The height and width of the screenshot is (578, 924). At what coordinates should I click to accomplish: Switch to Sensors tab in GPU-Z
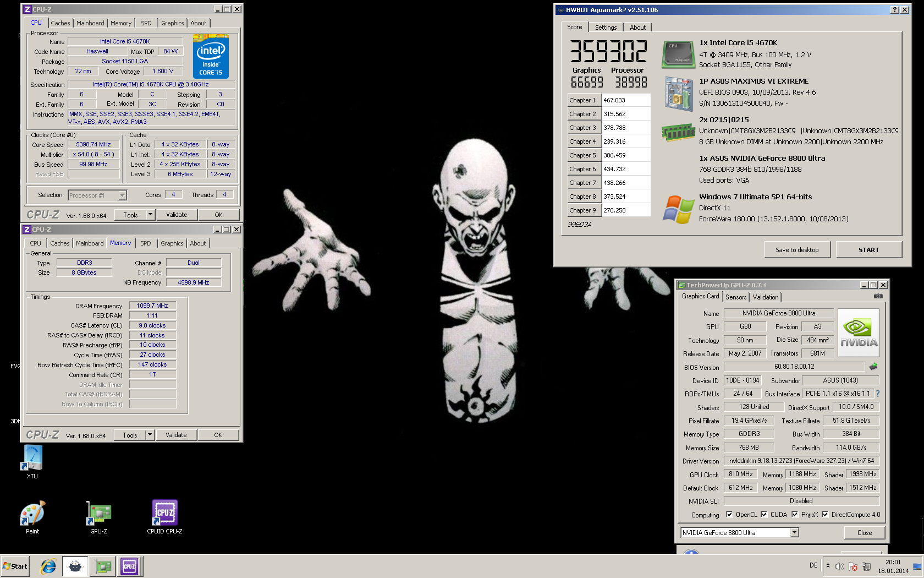pyautogui.click(x=736, y=297)
